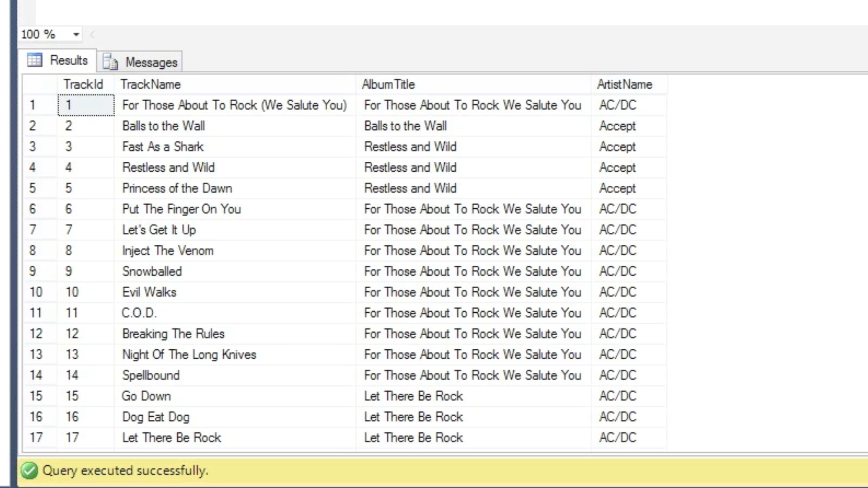The image size is (868, 488).
Task: Click the ArtistName column header
Action: click(624, 84)
